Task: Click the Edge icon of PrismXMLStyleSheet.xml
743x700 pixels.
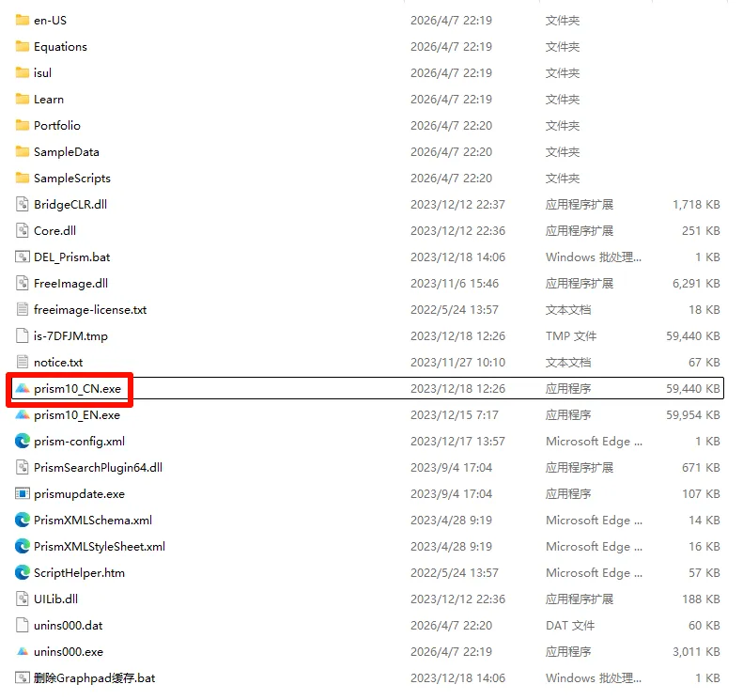Action: [x=23, y=547]
